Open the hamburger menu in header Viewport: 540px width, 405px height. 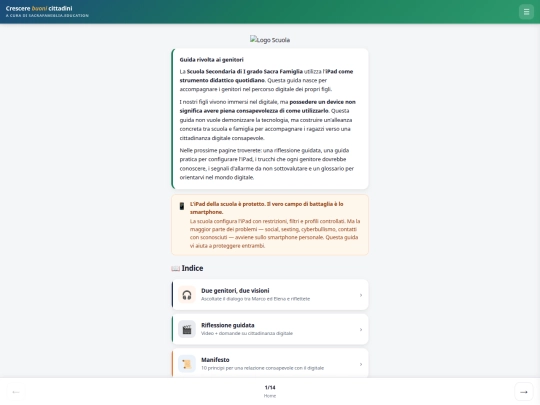(526, 12)
